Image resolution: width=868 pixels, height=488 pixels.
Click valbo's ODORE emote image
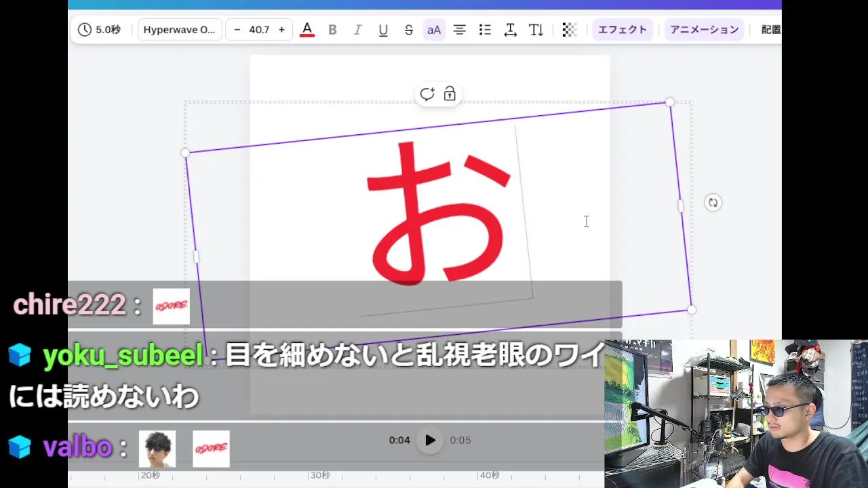click(x=211, y=449)
